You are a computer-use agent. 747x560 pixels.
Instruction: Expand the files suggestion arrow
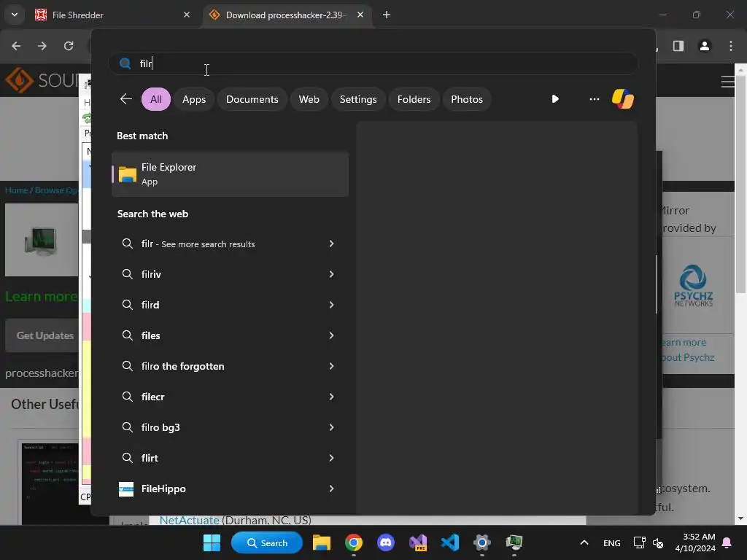click(332, 335)
